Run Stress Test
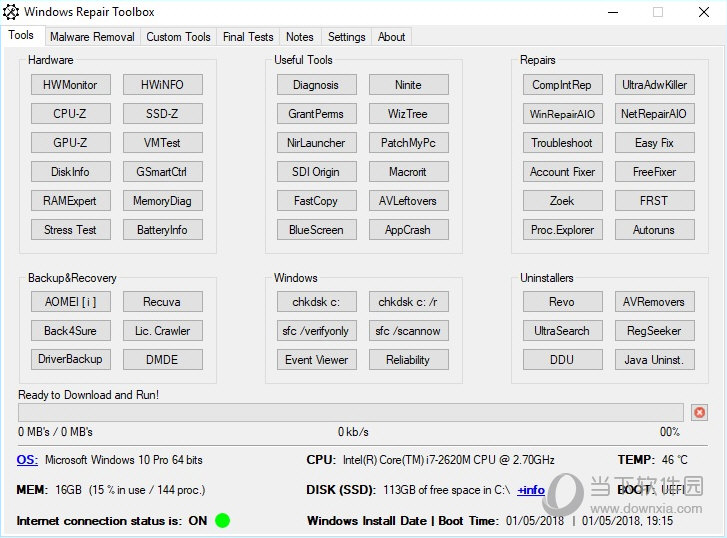The width and height of the screenshot is (727, 538). [x=70, y=230]
